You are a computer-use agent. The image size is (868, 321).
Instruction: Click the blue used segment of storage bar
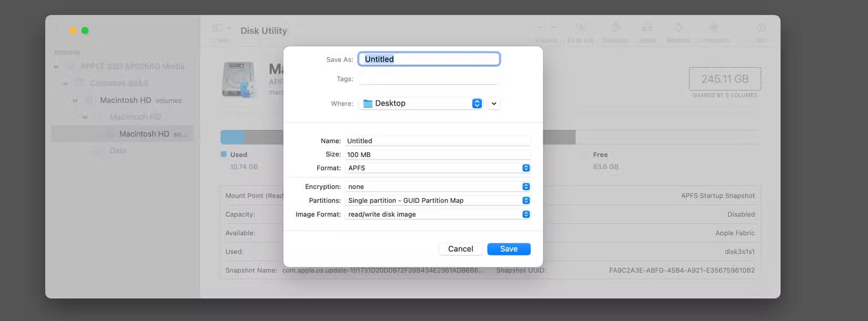[232, 137]
